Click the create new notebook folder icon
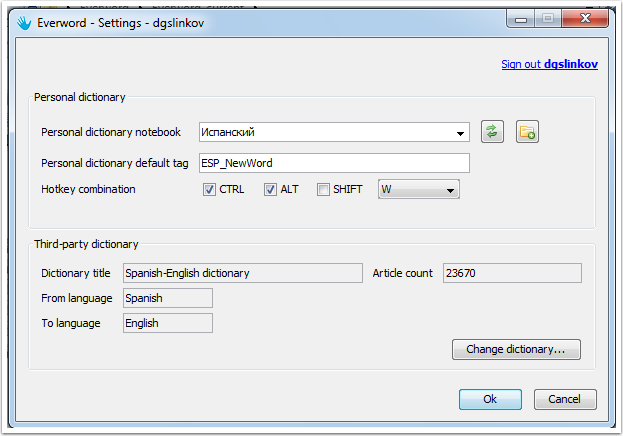Viewport: 623px width, 436px height. point(527,132)
